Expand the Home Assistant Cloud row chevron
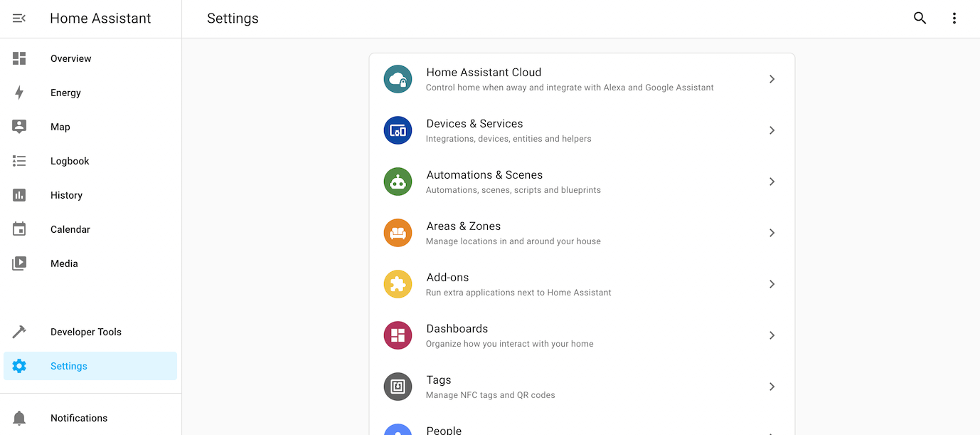The image size is (980, 435). (772, 79)
